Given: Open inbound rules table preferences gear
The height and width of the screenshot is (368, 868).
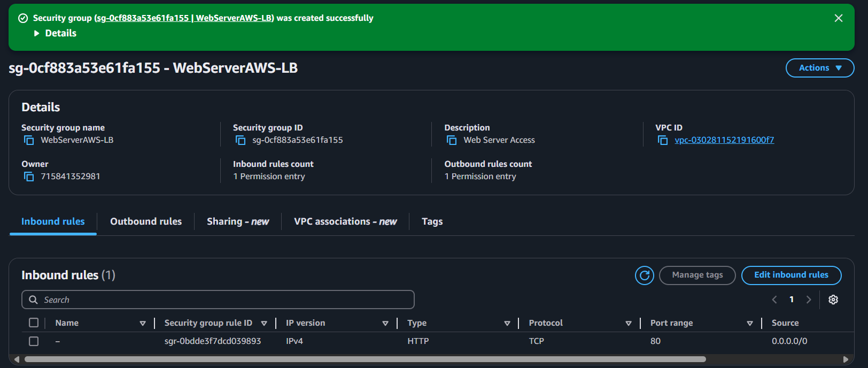Looking at the screenshot, I should pyautogui.click(x=833, y=300).
